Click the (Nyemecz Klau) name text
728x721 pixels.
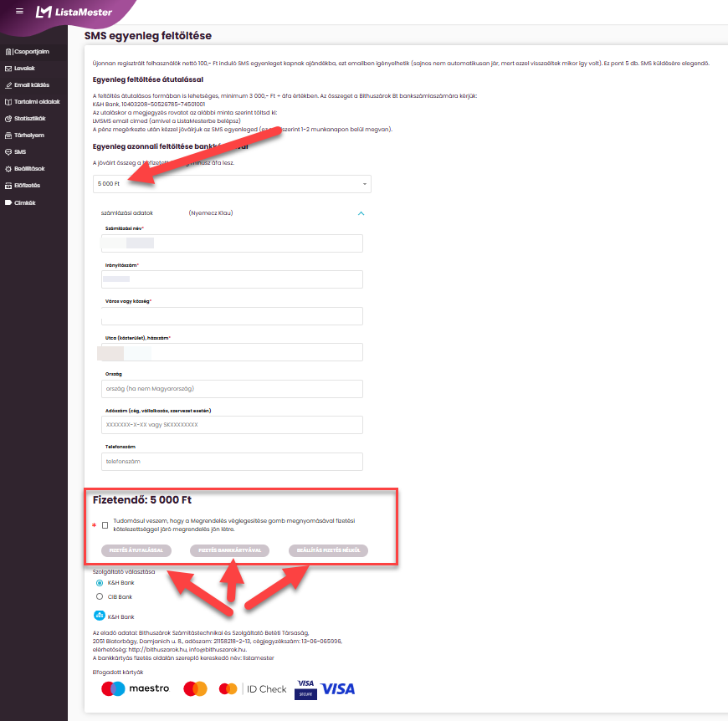point(211,213)
